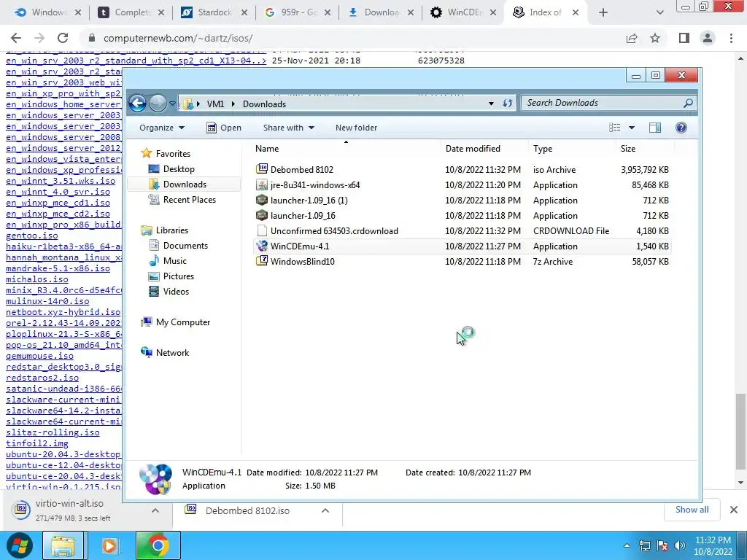Select Desktop in Favorites
This screenshot has height=560, width=747.
(x=179, y=169)
